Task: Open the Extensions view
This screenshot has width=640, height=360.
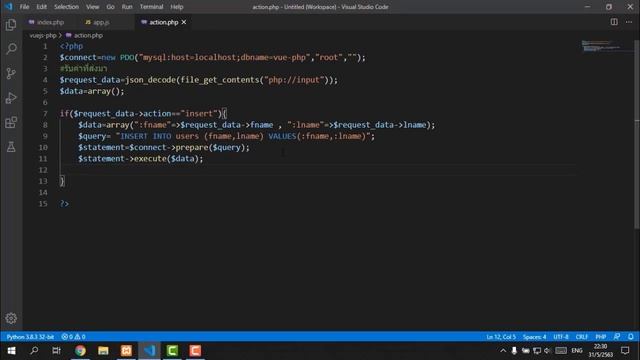Action: [x=11, y=122]
